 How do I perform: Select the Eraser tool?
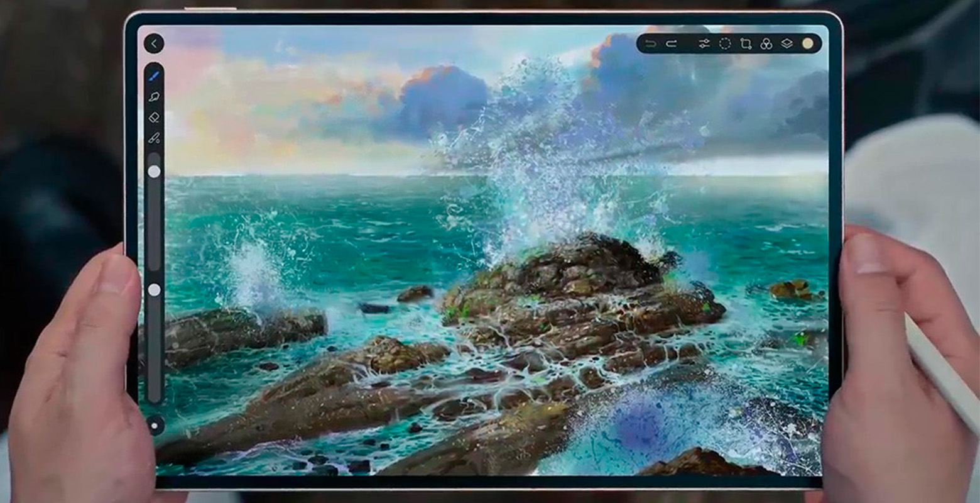point(154,118)
